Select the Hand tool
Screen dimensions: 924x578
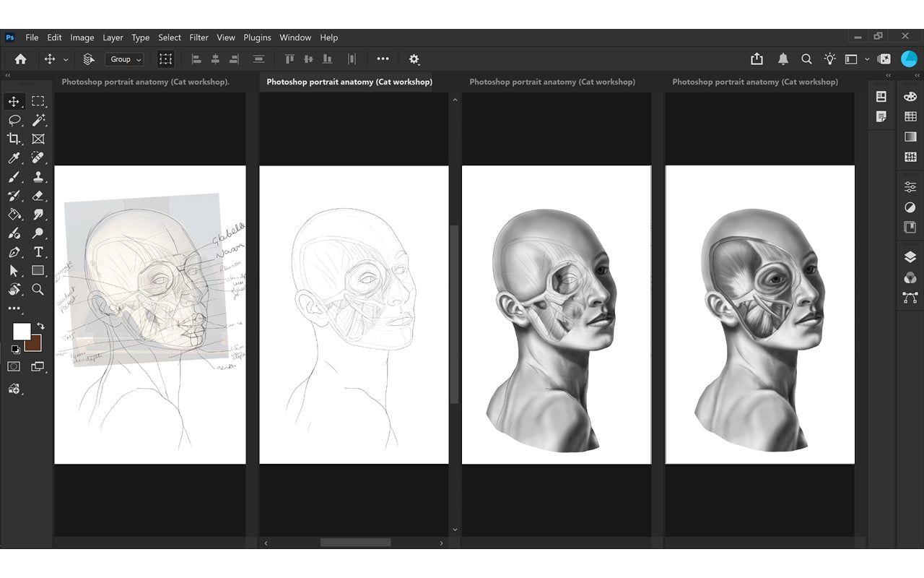pos(14,289)
